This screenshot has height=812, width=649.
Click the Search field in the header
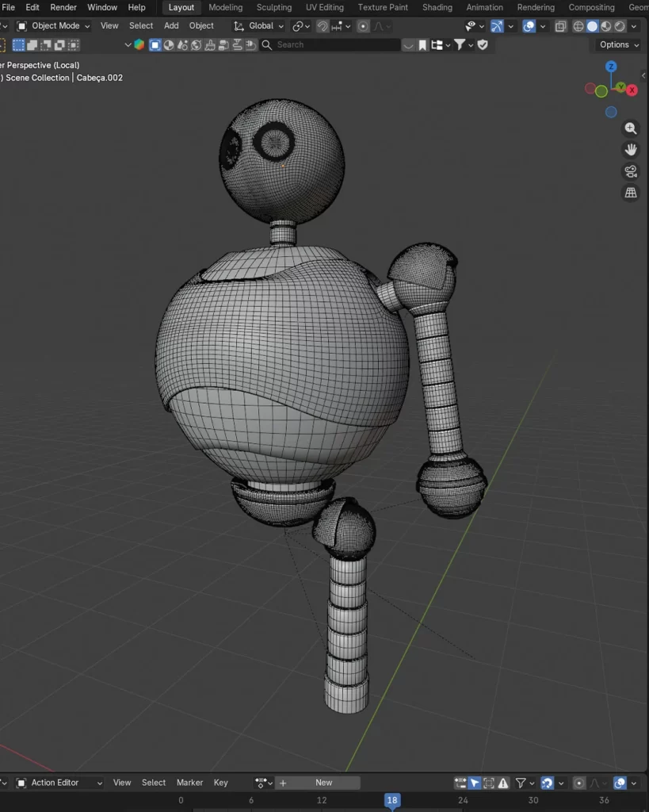(330, 45)
